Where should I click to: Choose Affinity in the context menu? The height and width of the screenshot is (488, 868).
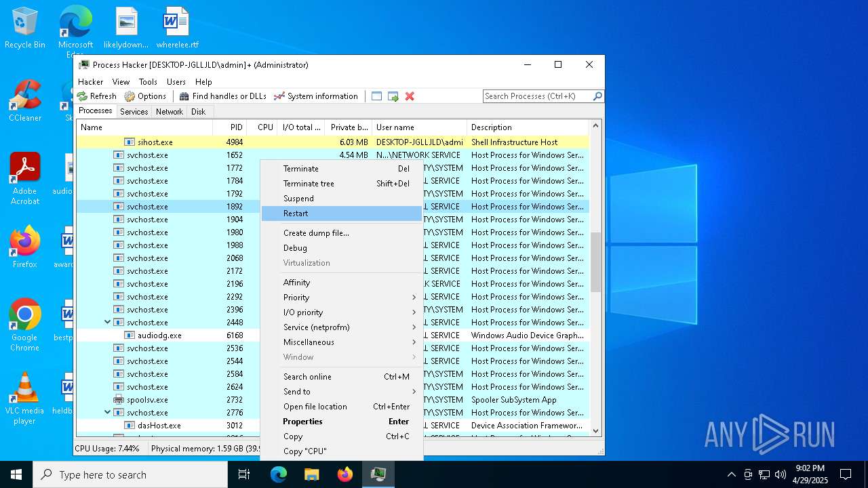click(342, 283)
